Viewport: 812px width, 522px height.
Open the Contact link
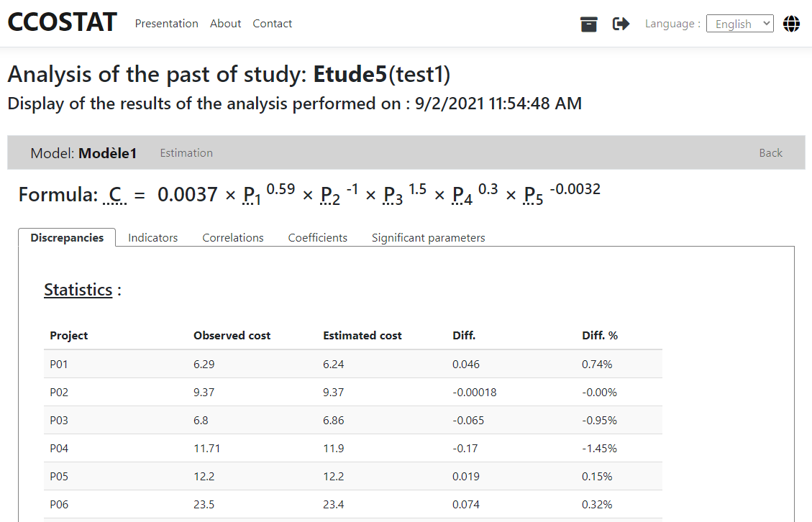click(272, 24)
